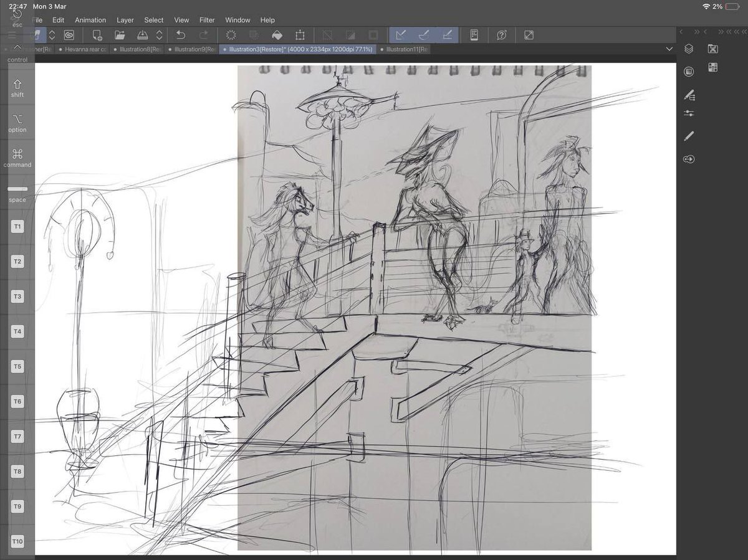Tap the T1 edge keyboard key

17,227
